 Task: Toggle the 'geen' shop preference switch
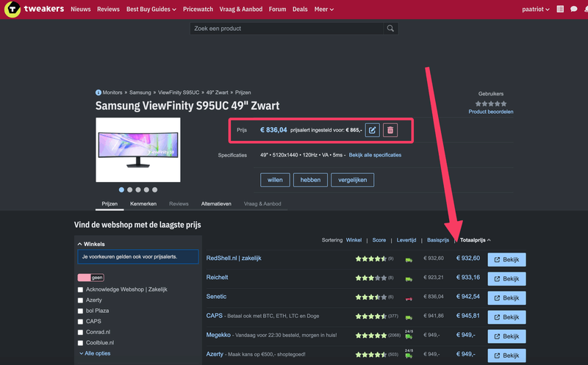90,278
